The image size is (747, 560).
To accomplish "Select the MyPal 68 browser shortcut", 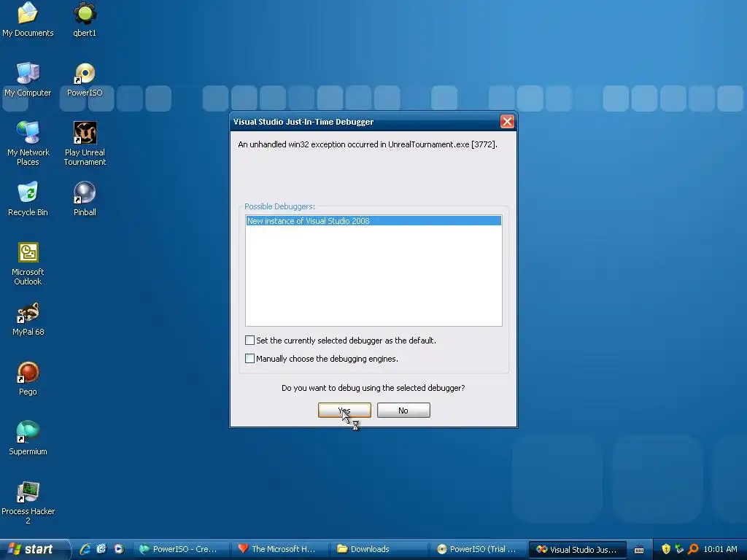I will point(28,319).
